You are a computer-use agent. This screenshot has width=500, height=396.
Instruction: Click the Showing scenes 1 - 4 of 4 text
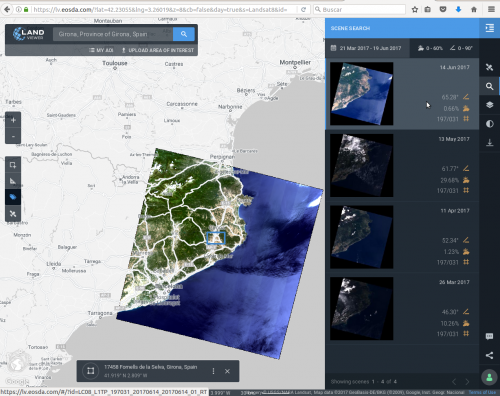(x=364, y=382)
